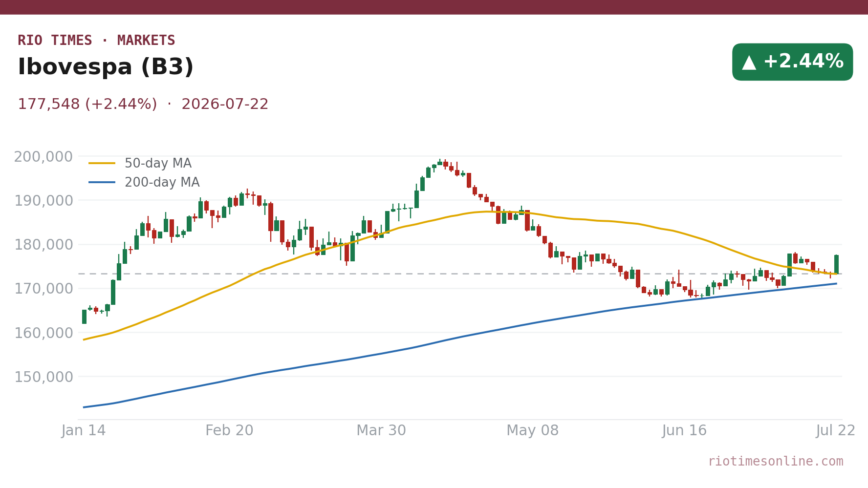Click the 160,000 y-axis label
The image size is (868, 488).
coord(43,333)
